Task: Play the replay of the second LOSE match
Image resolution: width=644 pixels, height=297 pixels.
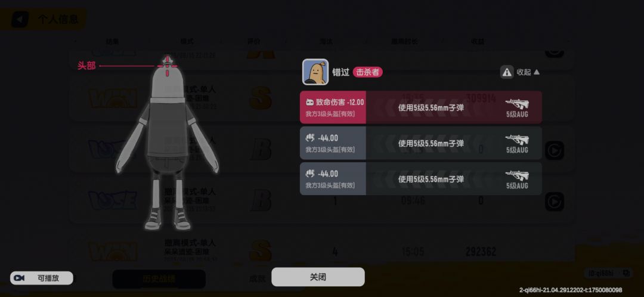Action: [555, 202]
